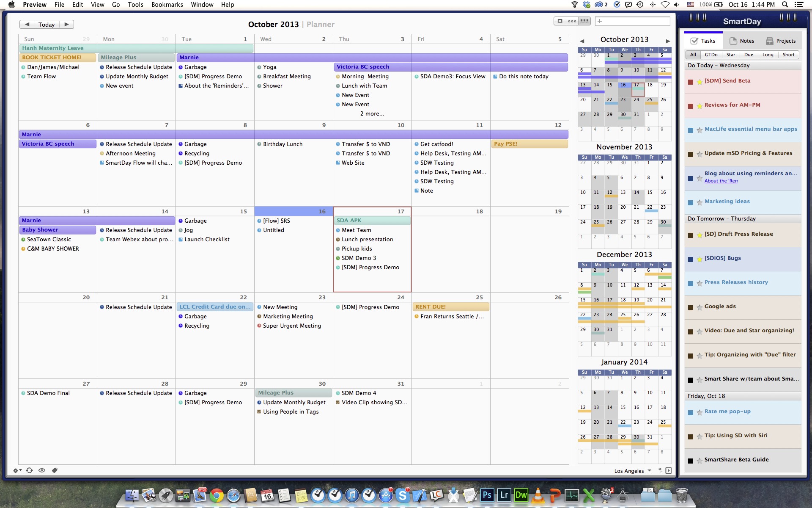812x508 pixels.
Task: Open VLC cone icon in the Dock
Action: pos(538,495)
